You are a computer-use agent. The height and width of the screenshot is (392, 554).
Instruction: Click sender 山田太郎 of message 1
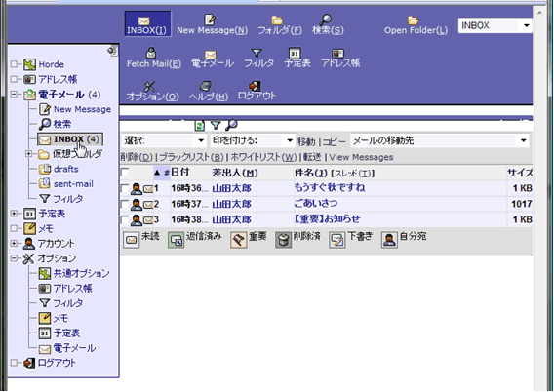tap(231, 188)
